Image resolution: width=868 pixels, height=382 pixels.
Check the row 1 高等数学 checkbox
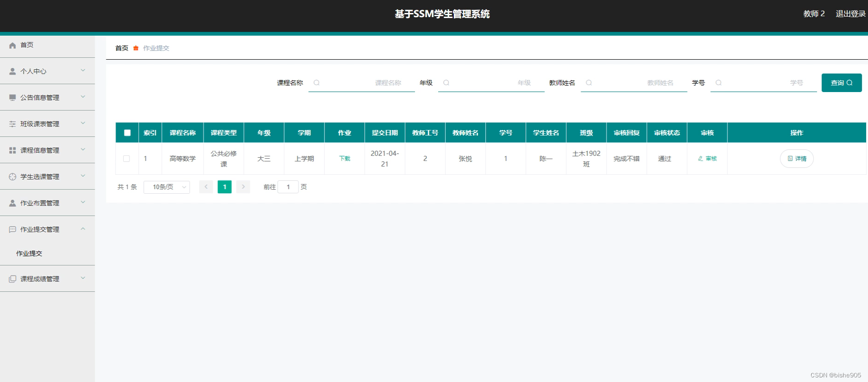[x=126, y=159]
